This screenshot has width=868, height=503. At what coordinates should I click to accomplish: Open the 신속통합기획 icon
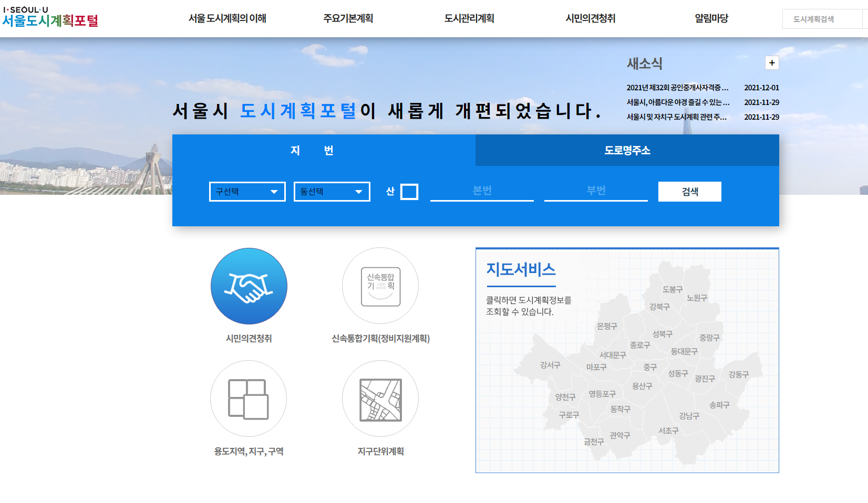tap(380, 286)
